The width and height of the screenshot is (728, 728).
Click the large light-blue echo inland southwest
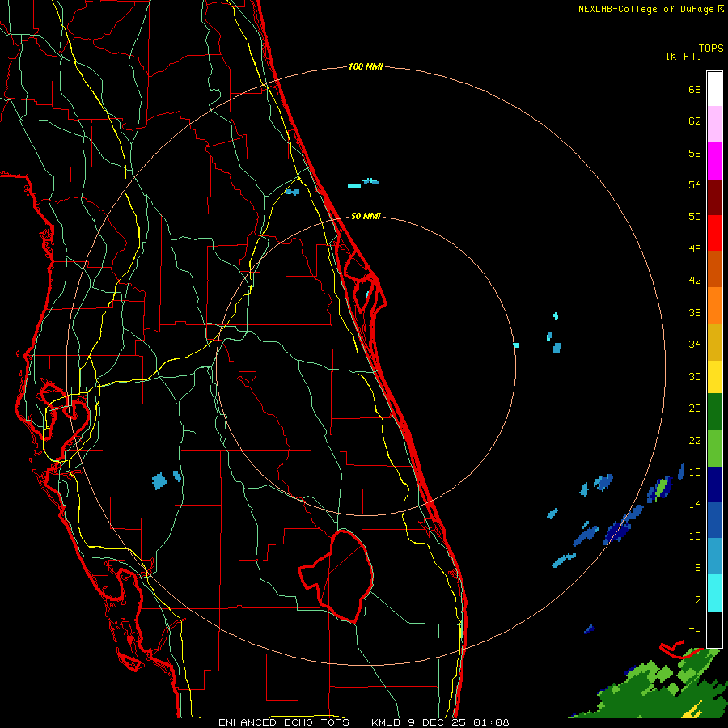[x=159, y=481]
